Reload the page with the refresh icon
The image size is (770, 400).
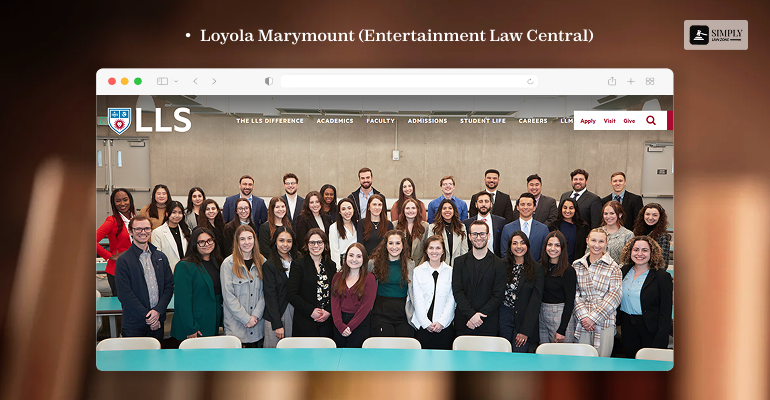tap(530, 81)
